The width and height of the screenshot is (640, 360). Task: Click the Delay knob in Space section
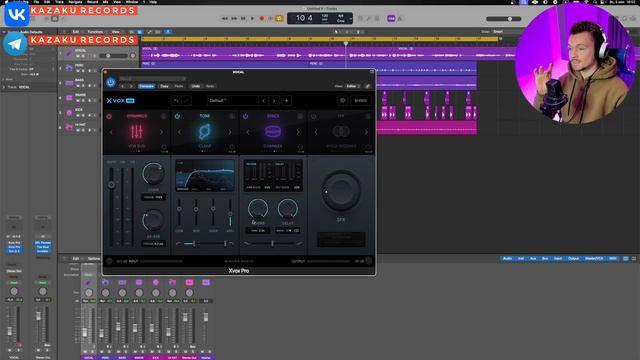(x=288, y=209)
